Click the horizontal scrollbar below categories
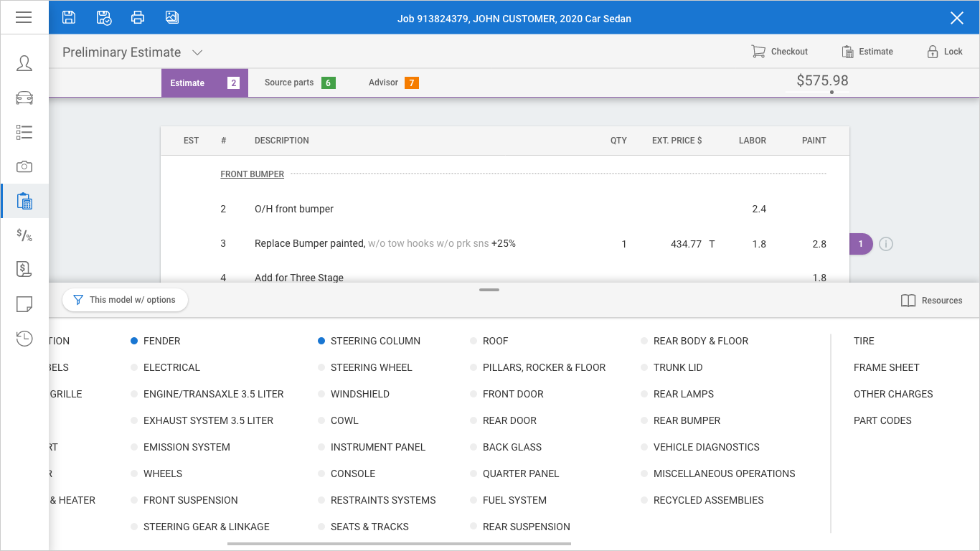The image size is (980, 551). coord(399,544)
